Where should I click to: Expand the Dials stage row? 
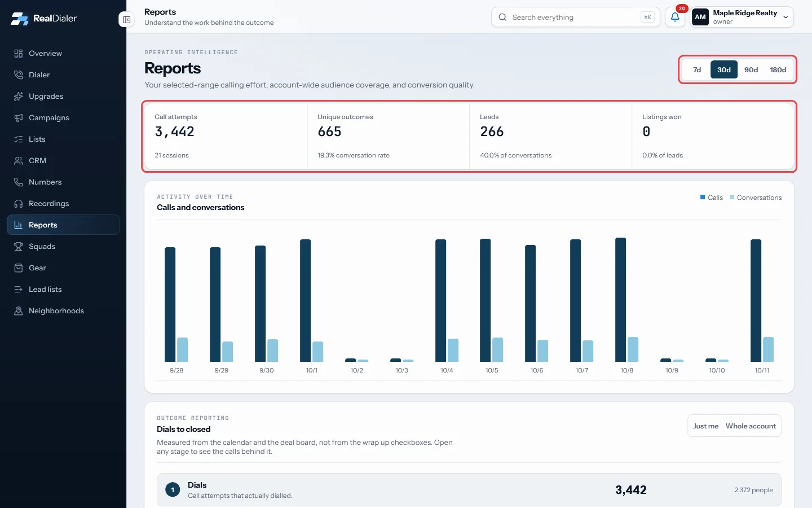(469, 490)
